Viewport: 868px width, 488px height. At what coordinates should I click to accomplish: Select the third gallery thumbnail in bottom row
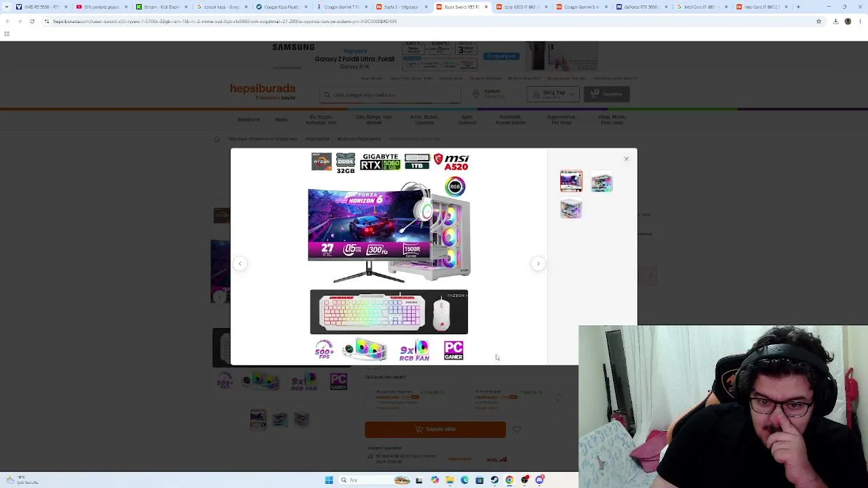tap(571, 209)
